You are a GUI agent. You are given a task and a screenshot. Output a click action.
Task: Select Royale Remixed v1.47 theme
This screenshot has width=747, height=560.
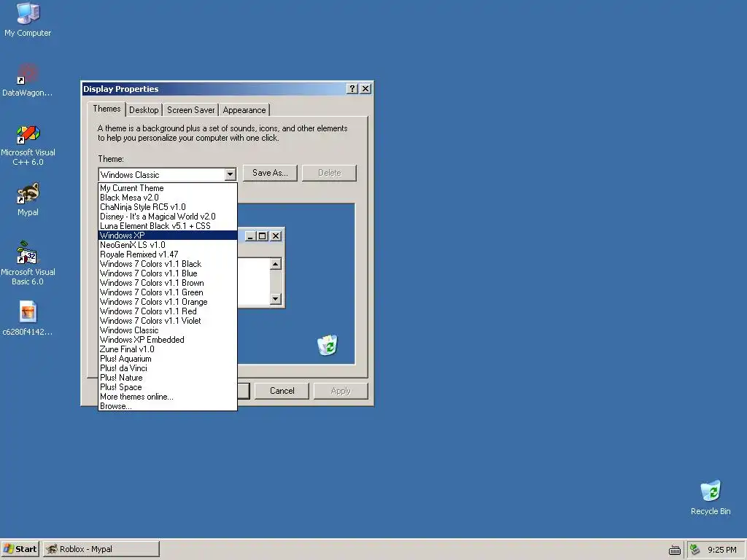click(168, 254)
